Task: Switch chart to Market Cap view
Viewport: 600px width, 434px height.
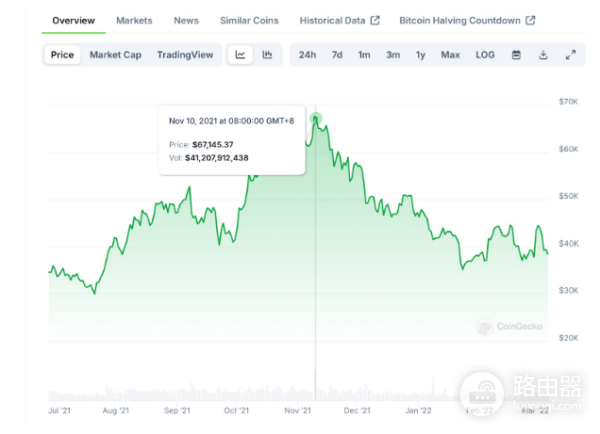Action: point(113,55)
